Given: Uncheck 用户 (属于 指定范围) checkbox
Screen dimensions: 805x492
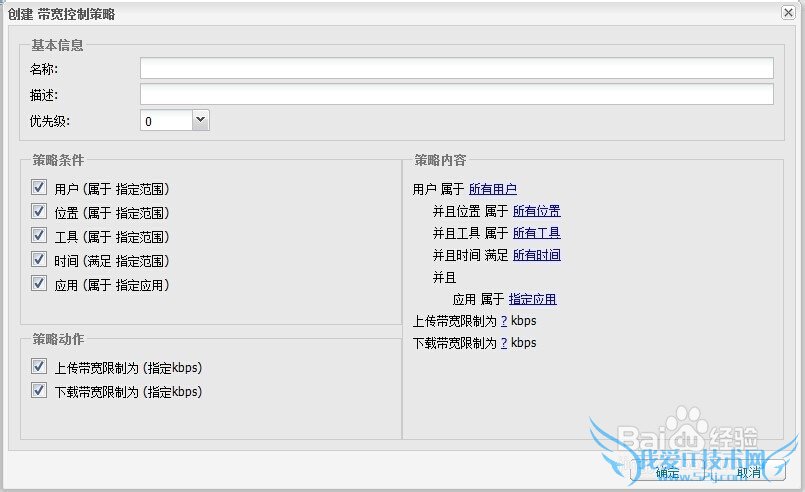Looking at the screenshot, I should pyautogui.click(x=39, y=187).
